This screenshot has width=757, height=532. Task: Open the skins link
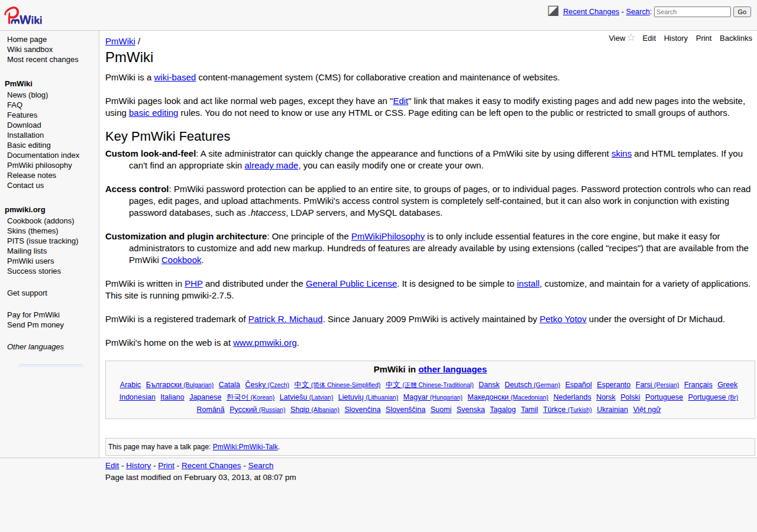[622, 154]
